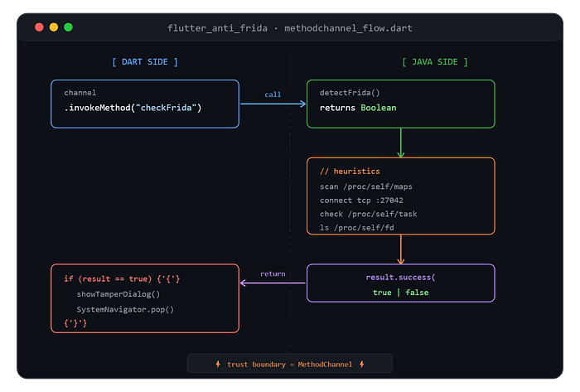The height and width of the screenshot is (392, 580).
Task: Click the 'trust boundary = MethodChannel' caption
Action: point(290,365)
